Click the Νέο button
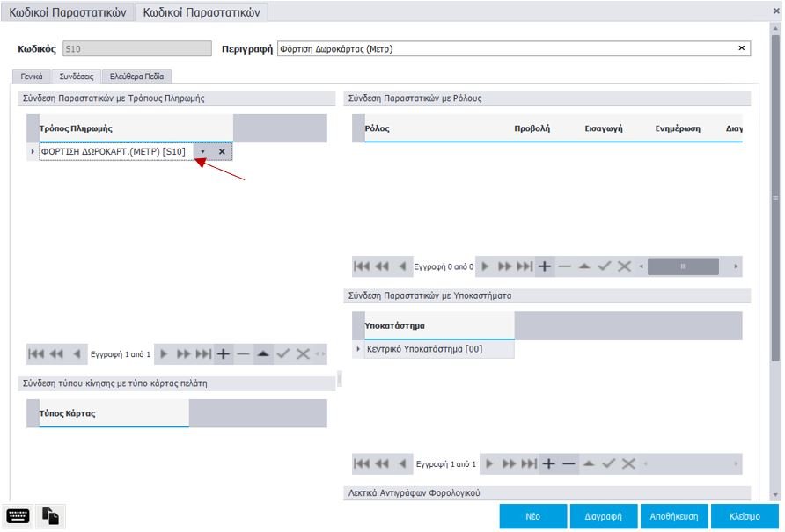Image resolution: width=785 pixels, height=532 pixels. click(532, 516)
